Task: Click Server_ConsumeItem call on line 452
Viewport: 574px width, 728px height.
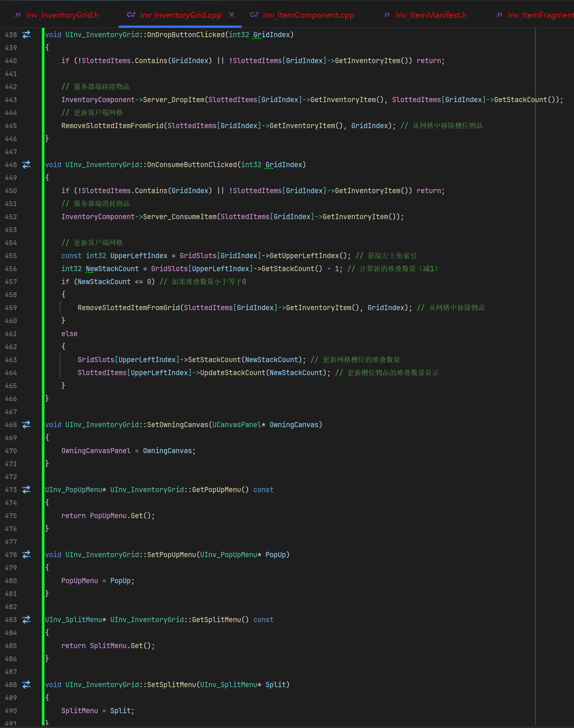Action: [180, 217]
